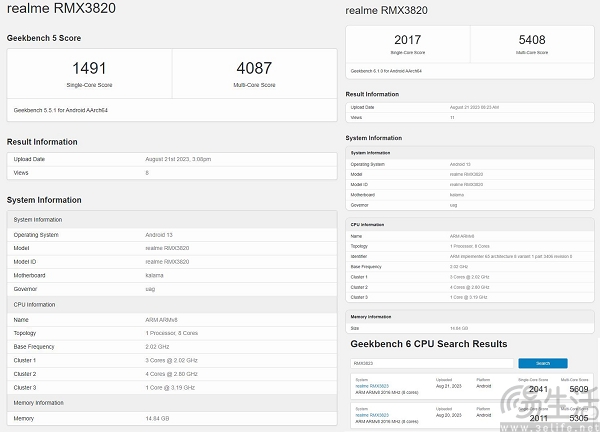Click the blue Search button
The height and width of the screenshot is (432, 600).
pyautogui.click(x=543, y=363)
